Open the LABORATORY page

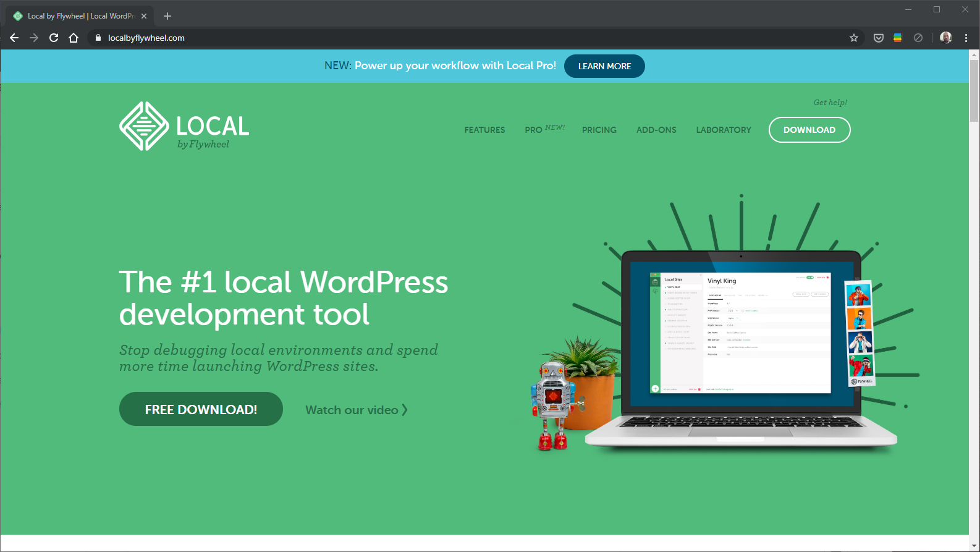tap(724, 130)
